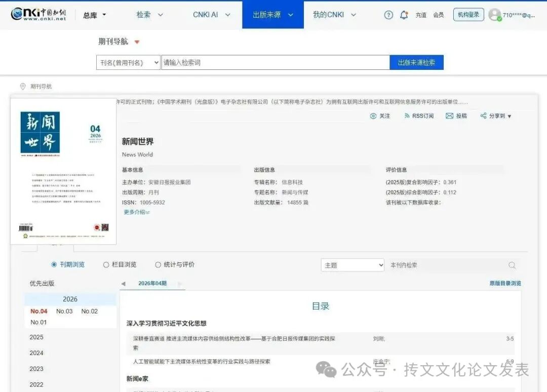
Task: Expand the 我的CNKI menu
Action: click(x=334, y=15)
